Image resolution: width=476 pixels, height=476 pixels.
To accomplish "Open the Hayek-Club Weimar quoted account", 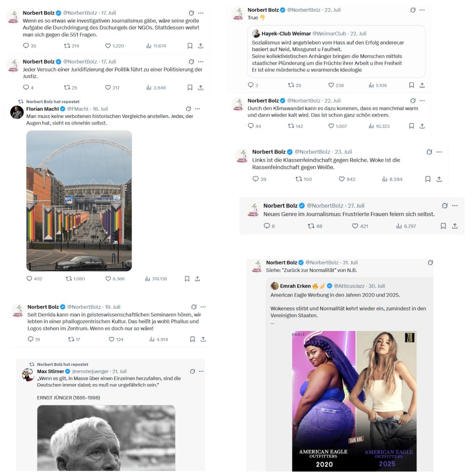I will [x=286, y=33].
